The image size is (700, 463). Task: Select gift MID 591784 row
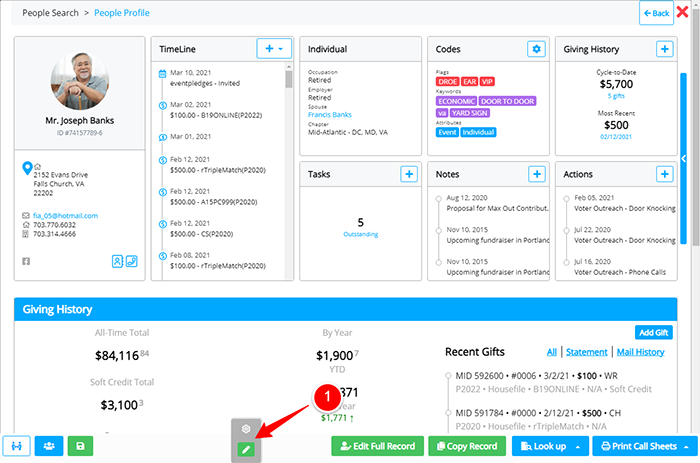coord(538,420)
